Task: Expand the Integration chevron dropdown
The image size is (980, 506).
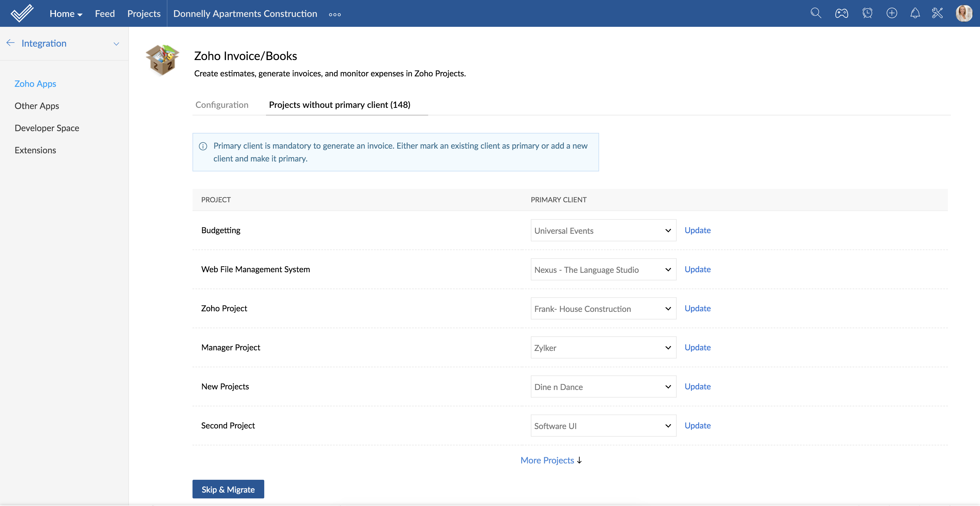Action: point(116,44)
